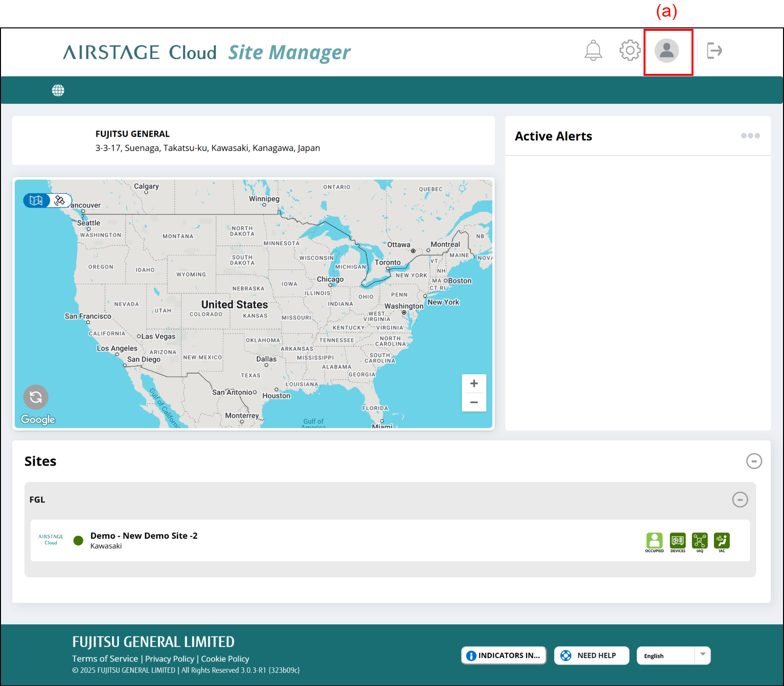Viewport: 784px width, 686px height.
Task: Open the English language dropdown
Action: [702, 656]
